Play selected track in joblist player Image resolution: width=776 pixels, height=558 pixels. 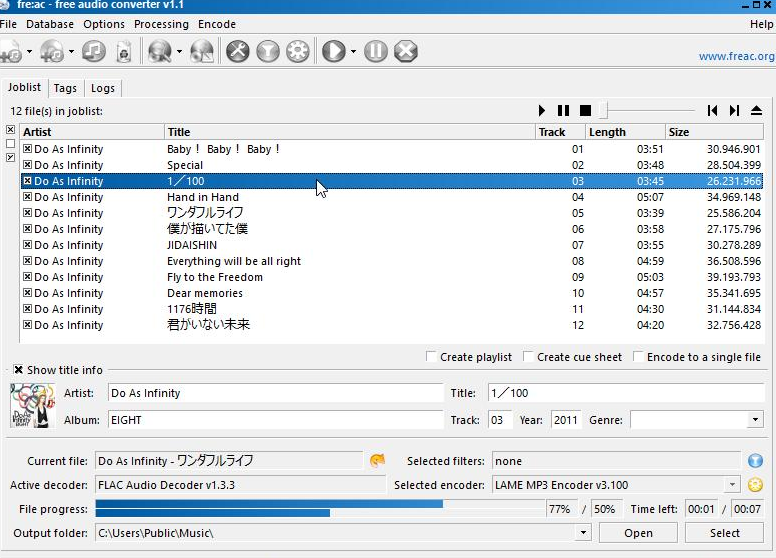click(x=542, y=110)
